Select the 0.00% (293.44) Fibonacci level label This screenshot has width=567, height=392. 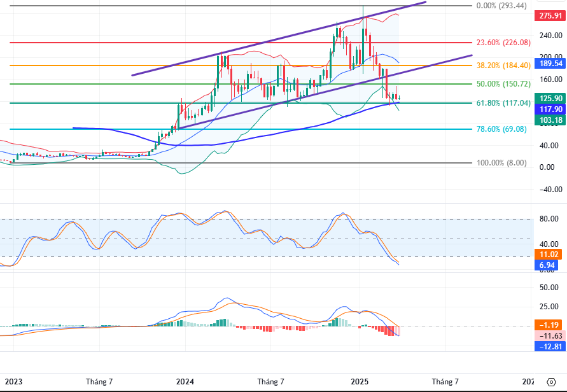click(502, 6)
